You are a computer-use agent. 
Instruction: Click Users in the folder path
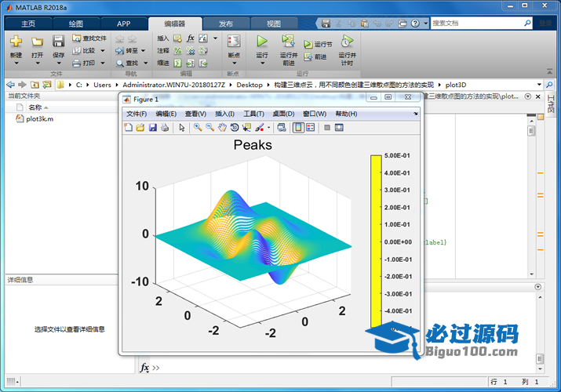click(x=102, y=85)
